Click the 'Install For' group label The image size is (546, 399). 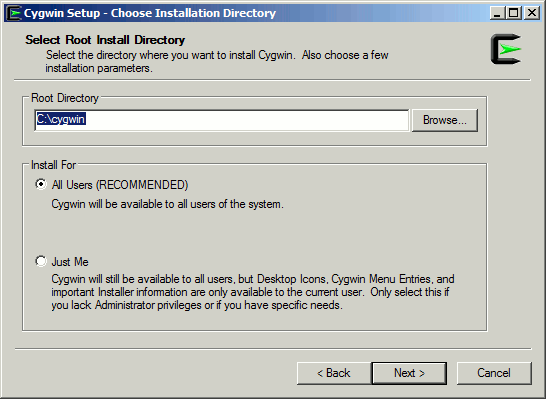(x=53, y=165)
